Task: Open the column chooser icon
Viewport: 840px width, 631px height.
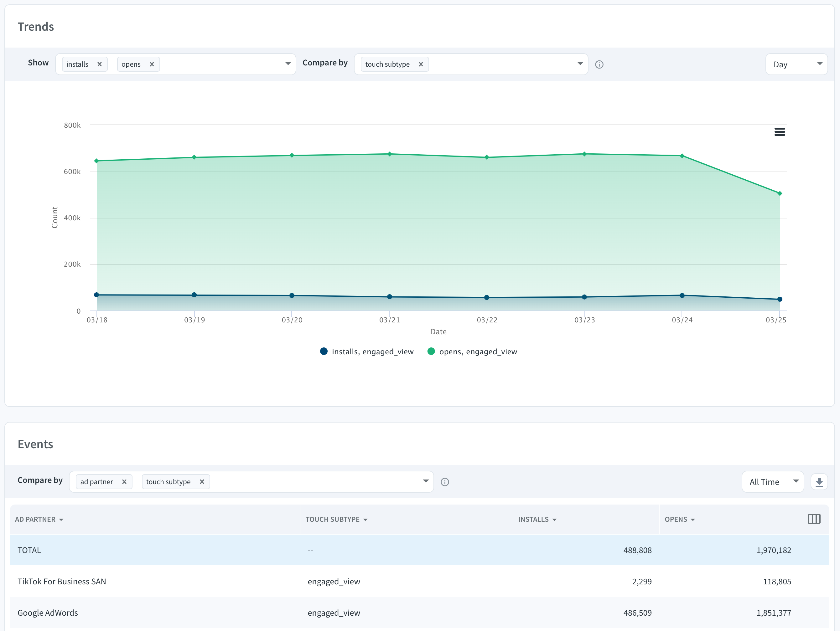Action: tap(814, 519)
